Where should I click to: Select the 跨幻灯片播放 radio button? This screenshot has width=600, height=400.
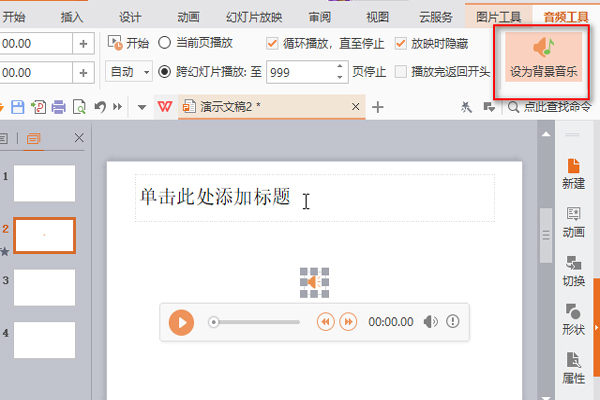165,72
